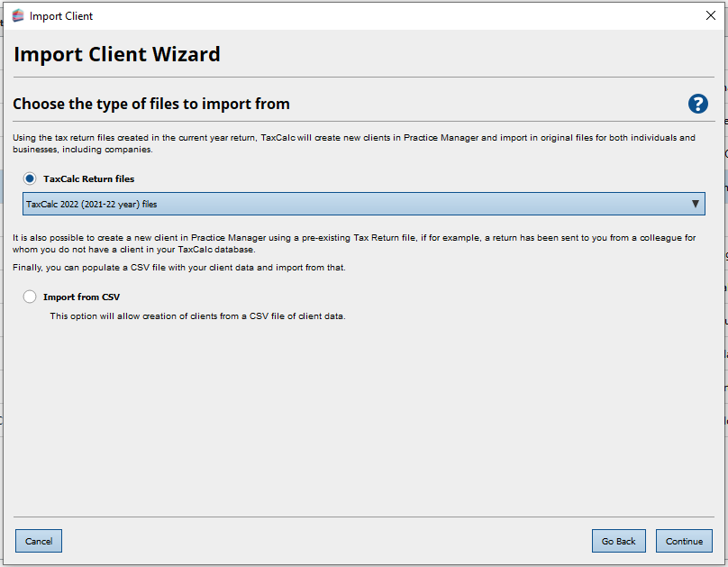Close the Import Client dialog window
Screen dimensions: 728x567
[x=710, y=15]
